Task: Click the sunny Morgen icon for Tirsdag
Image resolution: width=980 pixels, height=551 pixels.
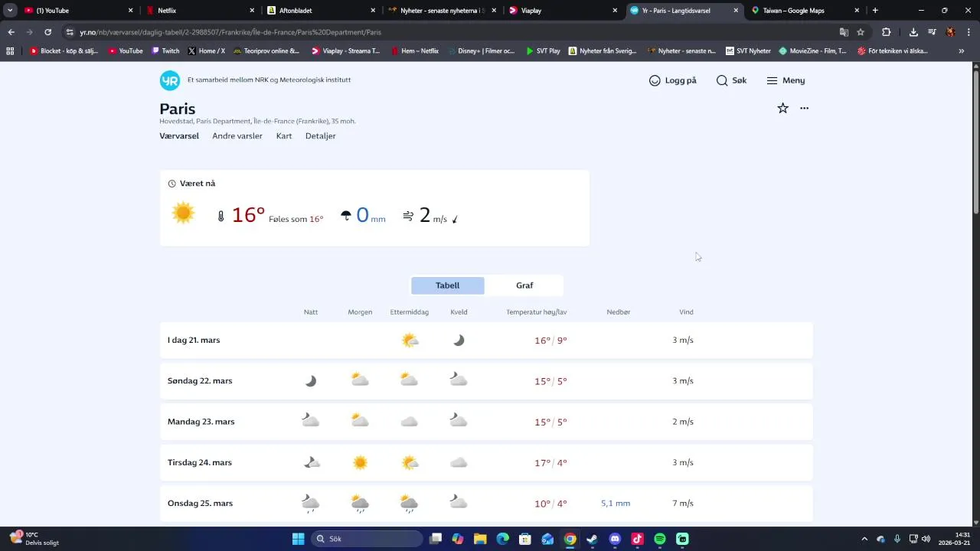Action: (360, 462)
